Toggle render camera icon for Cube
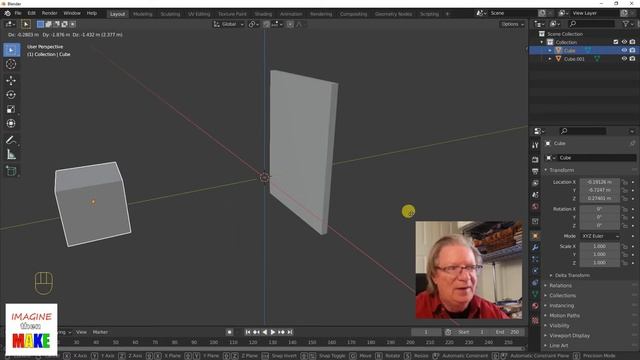 [x=632, y=50]
